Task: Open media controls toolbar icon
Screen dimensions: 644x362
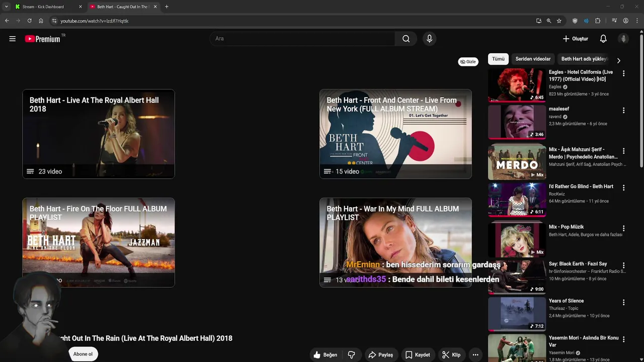Action: (614, 21)
